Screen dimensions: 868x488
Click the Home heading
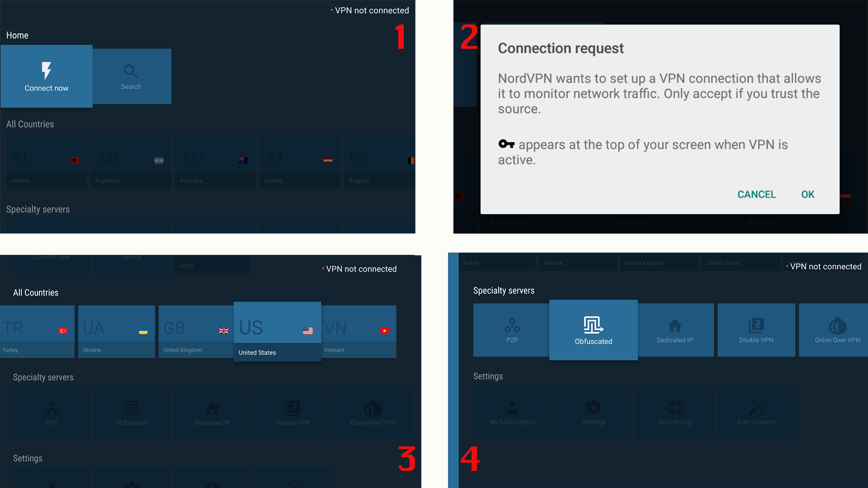(x=17, y=35)
